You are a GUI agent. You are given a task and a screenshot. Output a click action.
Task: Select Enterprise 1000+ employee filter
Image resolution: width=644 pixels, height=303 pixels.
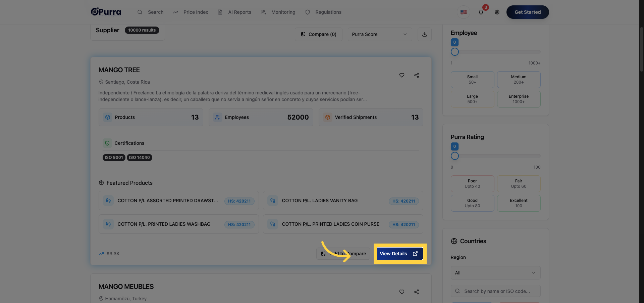point(519,99)
